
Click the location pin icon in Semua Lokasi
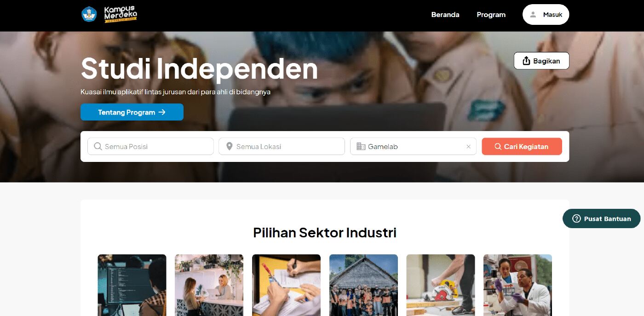point(230,146)
